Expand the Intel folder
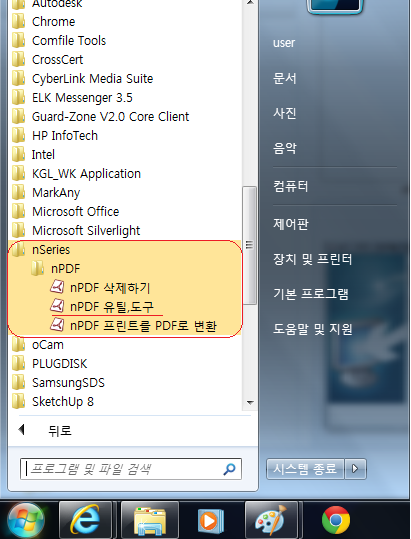Image resolution: width=411 pixels, height=539 pixels. [x=43, y=155]
